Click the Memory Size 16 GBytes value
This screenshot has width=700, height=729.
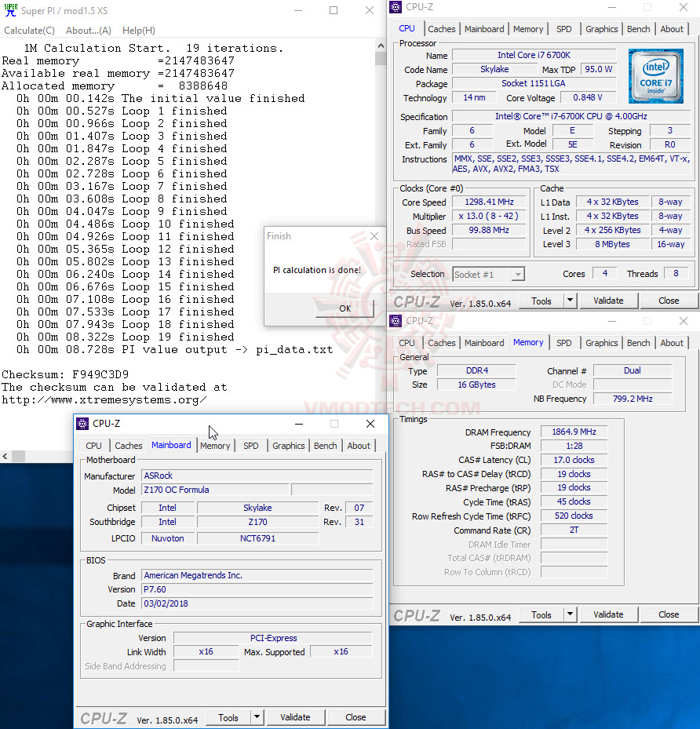pyautogui.click(x=476, y=385)
